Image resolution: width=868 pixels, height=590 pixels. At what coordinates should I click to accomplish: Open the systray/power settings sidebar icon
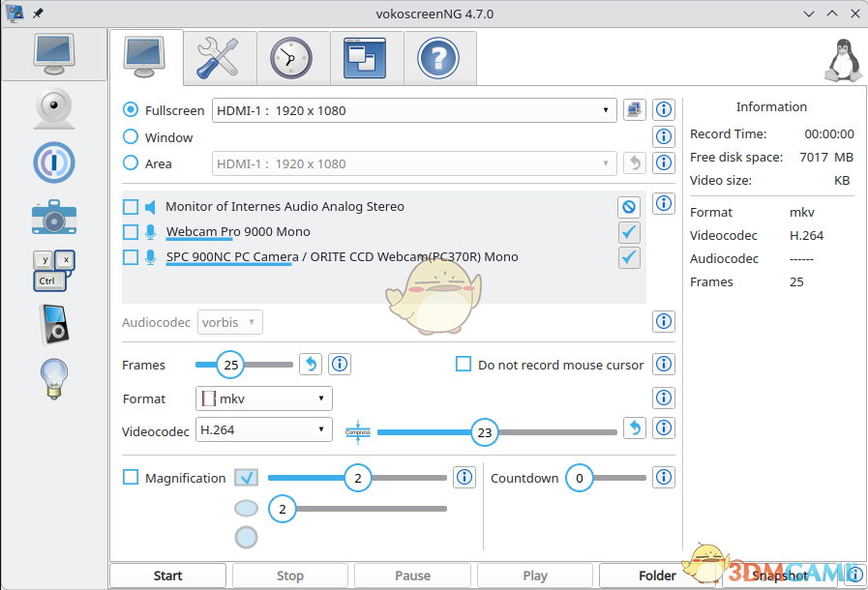pos(53,162)
